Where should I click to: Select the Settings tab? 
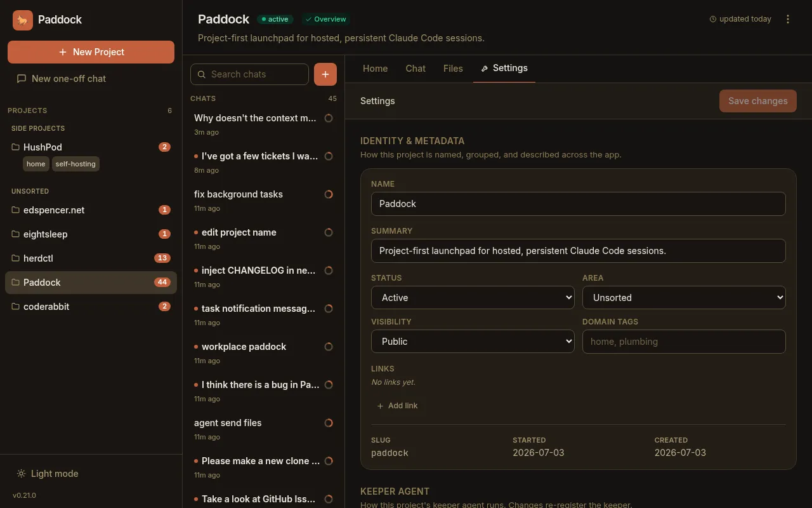coord(504,69)
